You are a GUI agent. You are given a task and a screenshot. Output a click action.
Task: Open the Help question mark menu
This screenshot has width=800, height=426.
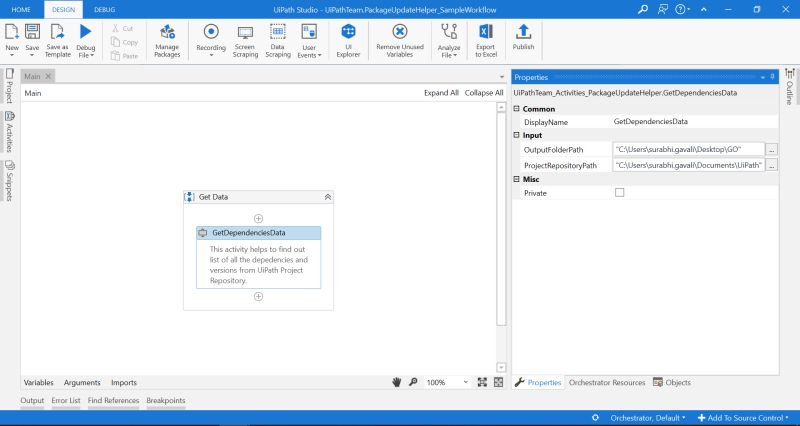683,9
